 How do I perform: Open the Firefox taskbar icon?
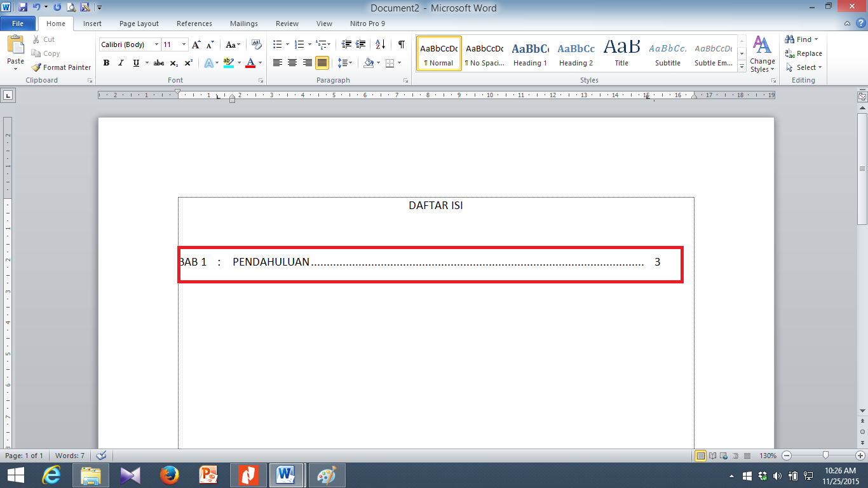click(x=169, y=475)
